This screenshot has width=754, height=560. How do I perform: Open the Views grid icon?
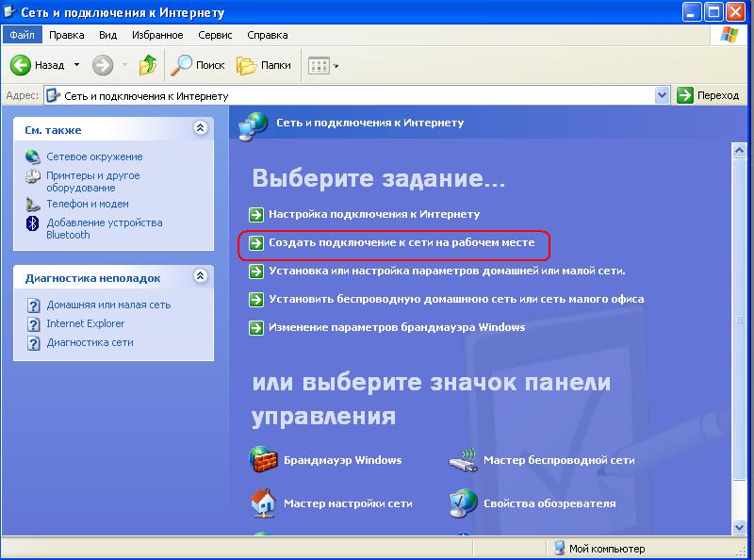click(x=319, y=65)
